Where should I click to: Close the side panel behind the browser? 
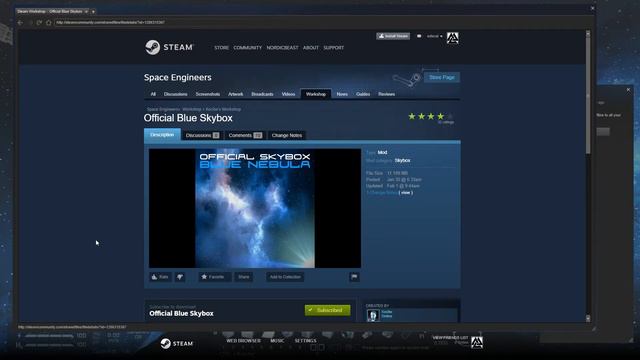pos(628,90)
